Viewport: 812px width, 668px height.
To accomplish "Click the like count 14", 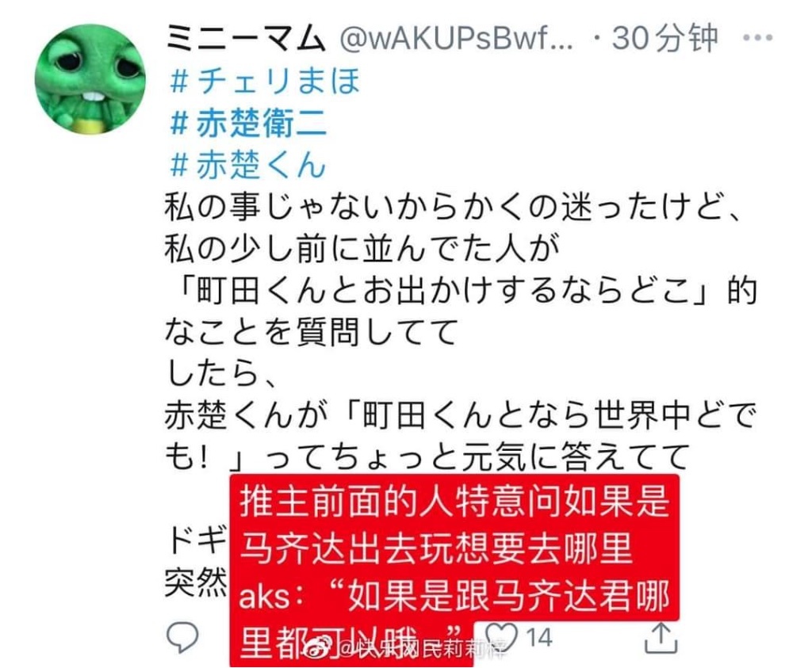I will (x=539, y=636).
